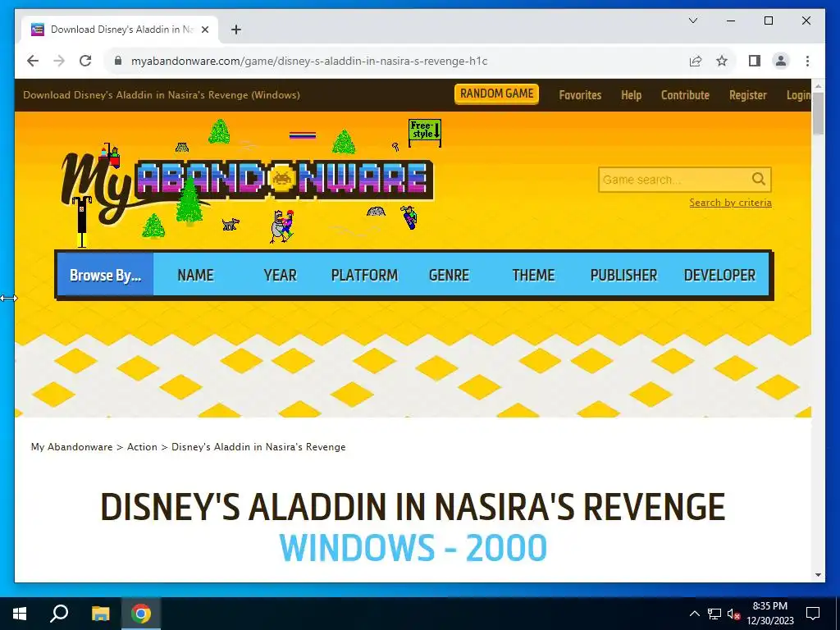Click the RANDOM GAME button
The image size is (840, 630).
pos(496,94)
